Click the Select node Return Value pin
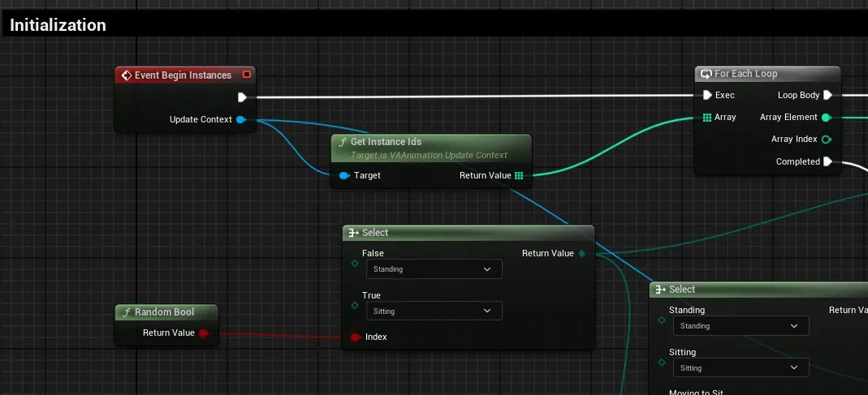868x395 pixels. point(581,254)
